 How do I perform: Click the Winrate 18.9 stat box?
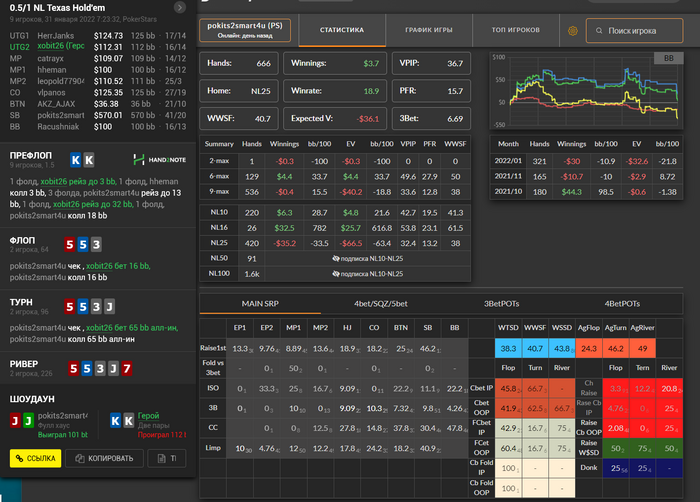(x=335, y=91)
